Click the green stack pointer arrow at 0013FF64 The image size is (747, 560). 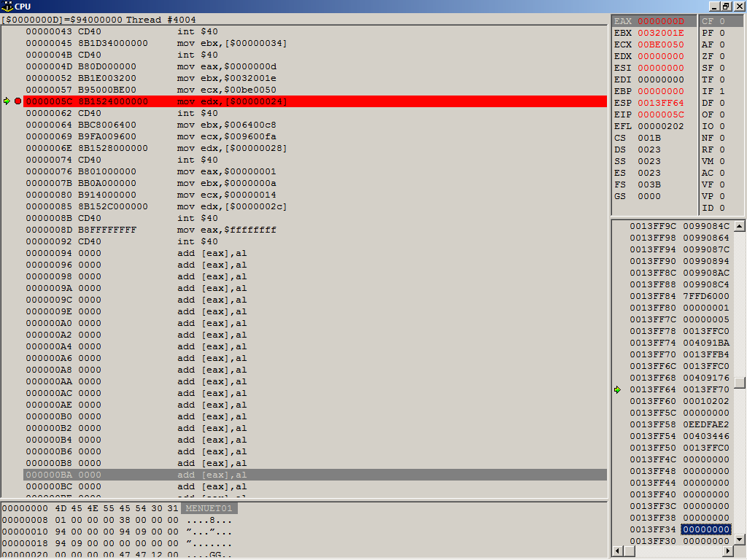click(617, 389)
